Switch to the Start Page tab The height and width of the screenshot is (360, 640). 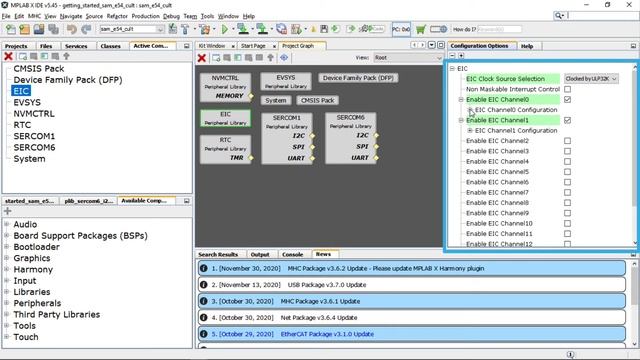click(253, 46)
